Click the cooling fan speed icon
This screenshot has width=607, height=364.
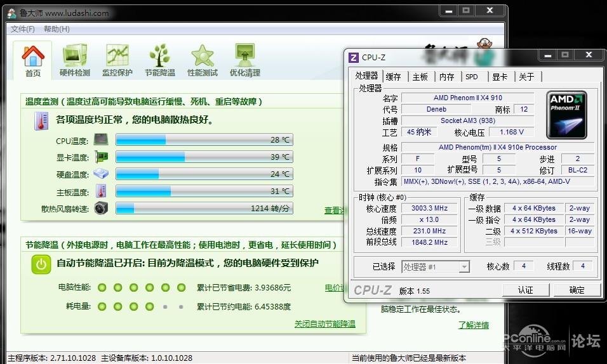[x=101, y=209]
